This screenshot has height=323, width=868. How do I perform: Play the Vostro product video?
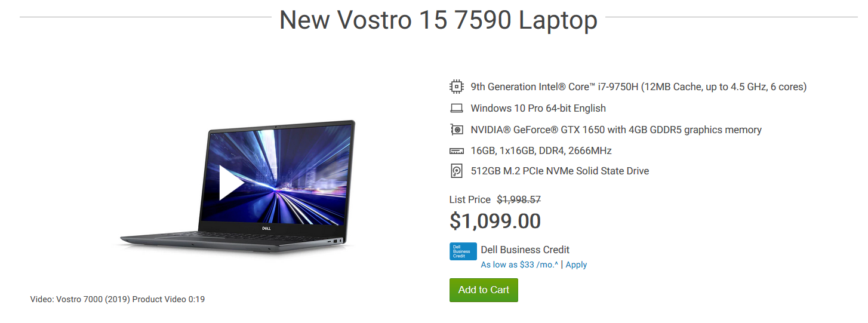tap(232, 182)
